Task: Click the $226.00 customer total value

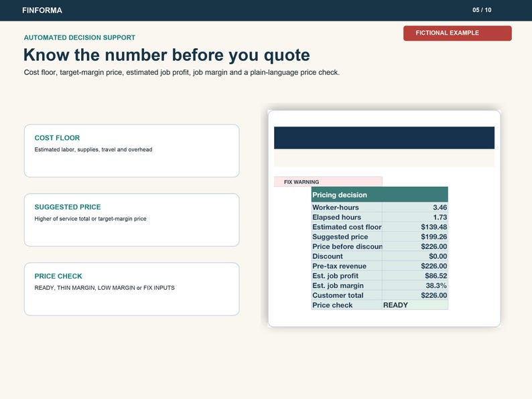Action: click(434, 296)
